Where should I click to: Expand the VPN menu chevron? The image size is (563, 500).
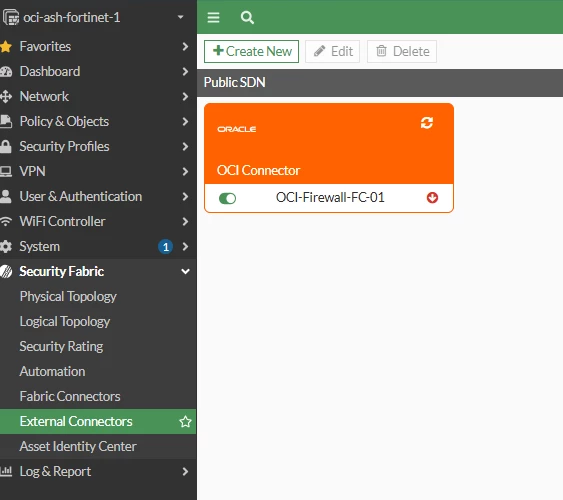click(x=185, y=171)
